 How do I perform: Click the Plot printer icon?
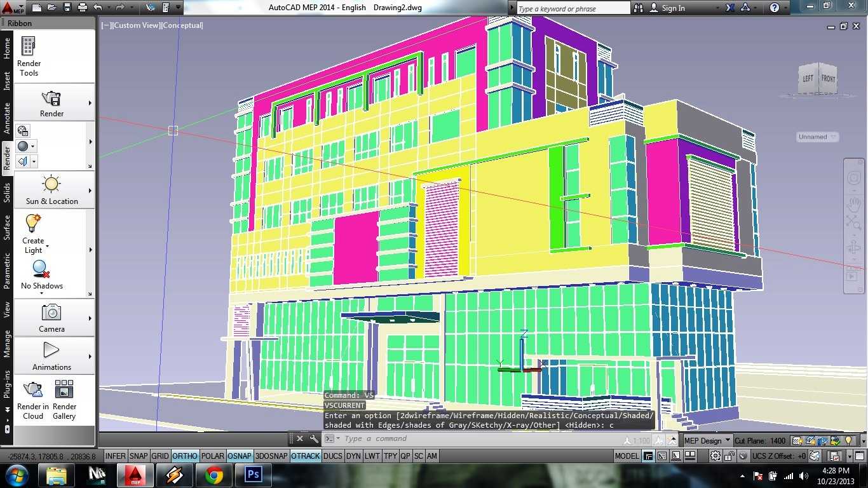82,8
